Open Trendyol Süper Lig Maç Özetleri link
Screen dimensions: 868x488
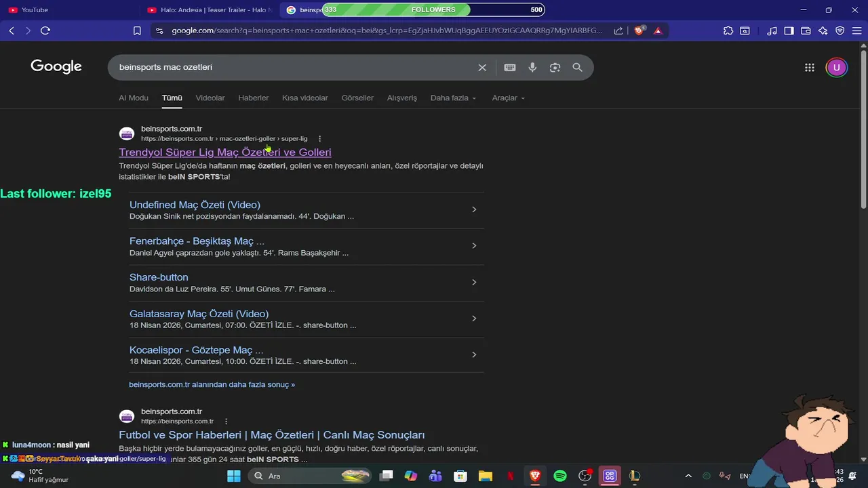[225, 152]
